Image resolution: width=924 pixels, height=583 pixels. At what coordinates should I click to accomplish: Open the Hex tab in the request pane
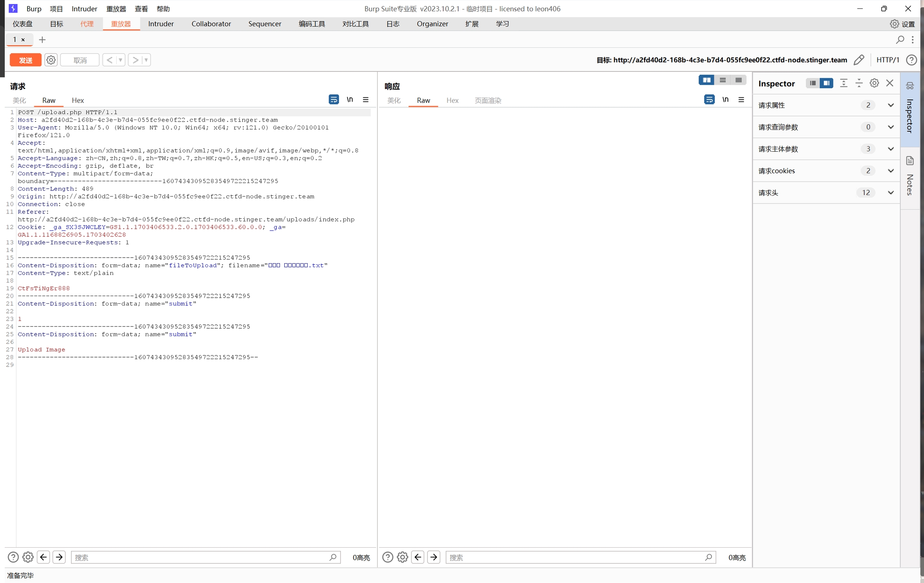[x=77, y=100]
